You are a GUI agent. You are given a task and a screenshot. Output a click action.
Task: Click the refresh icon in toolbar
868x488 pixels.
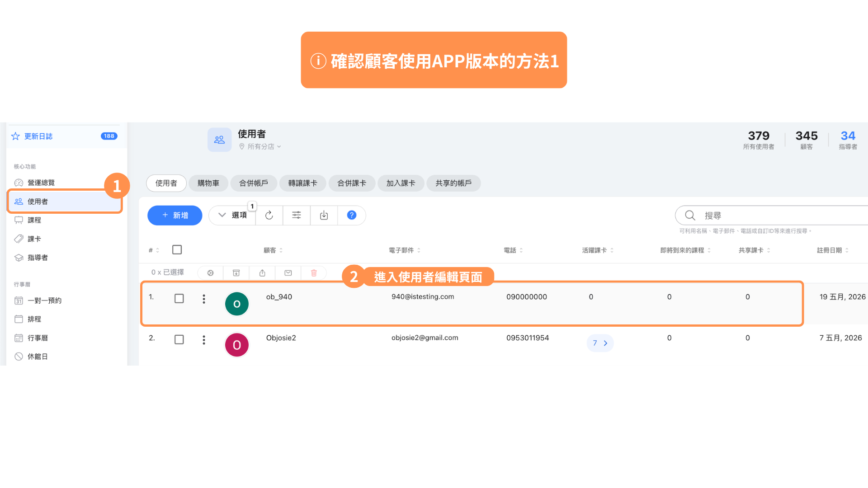coord(269,215)
